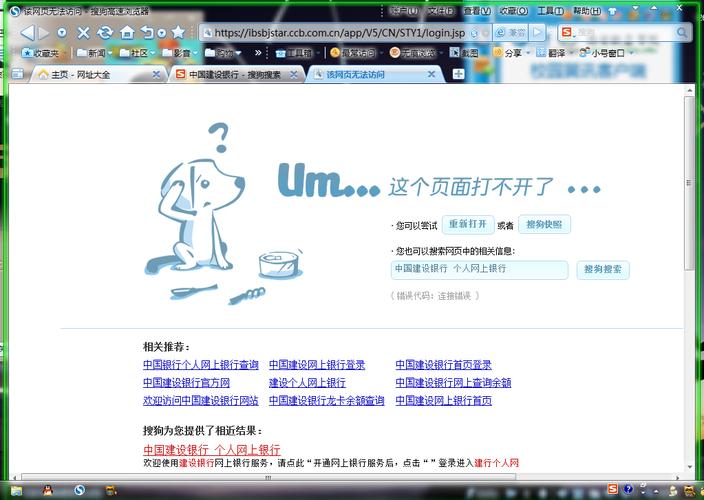Open a new tab with the plus button
The image size is (704, 500).
pos(458,74)
